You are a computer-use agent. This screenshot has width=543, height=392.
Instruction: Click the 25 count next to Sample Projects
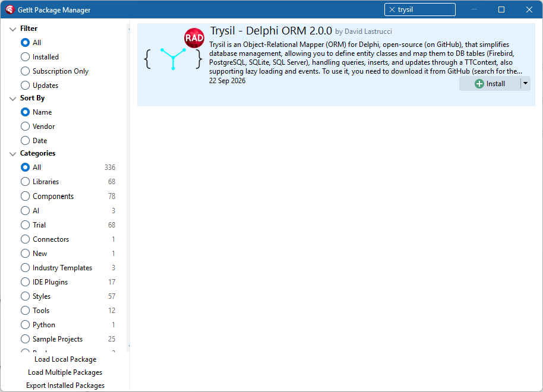pos(112,339)
